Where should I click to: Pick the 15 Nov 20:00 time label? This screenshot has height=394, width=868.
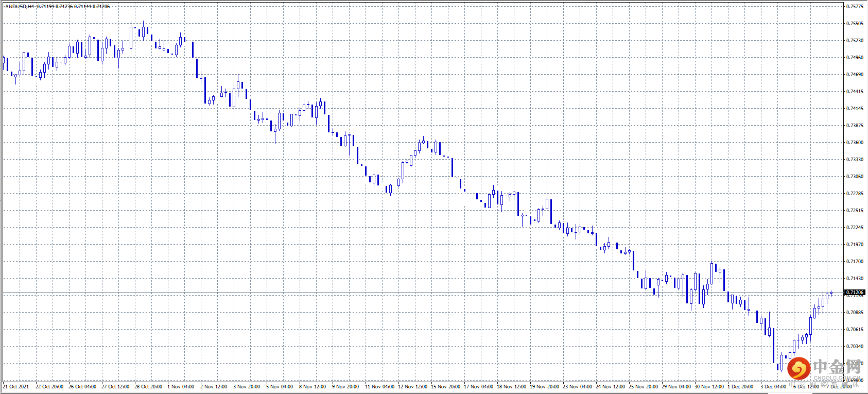tap(446, 387)
